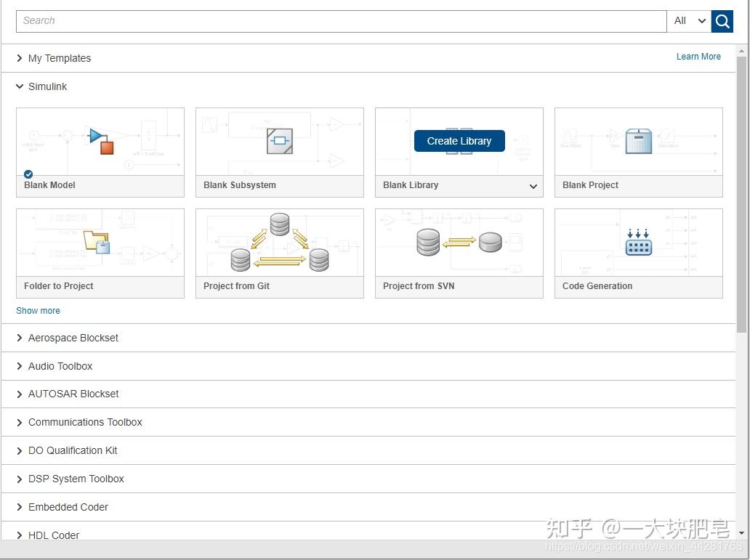Select the Blank Subsystem icon
750x560 pixels.
click(x=280, y=141)
